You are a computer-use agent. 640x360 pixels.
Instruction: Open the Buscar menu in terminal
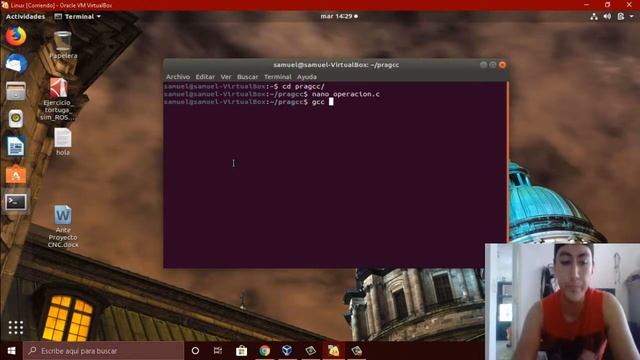click(247, 77)
